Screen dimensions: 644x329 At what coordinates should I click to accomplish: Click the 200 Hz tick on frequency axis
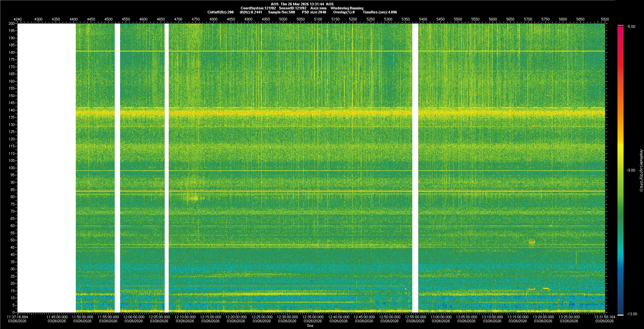tap(12, 23)
